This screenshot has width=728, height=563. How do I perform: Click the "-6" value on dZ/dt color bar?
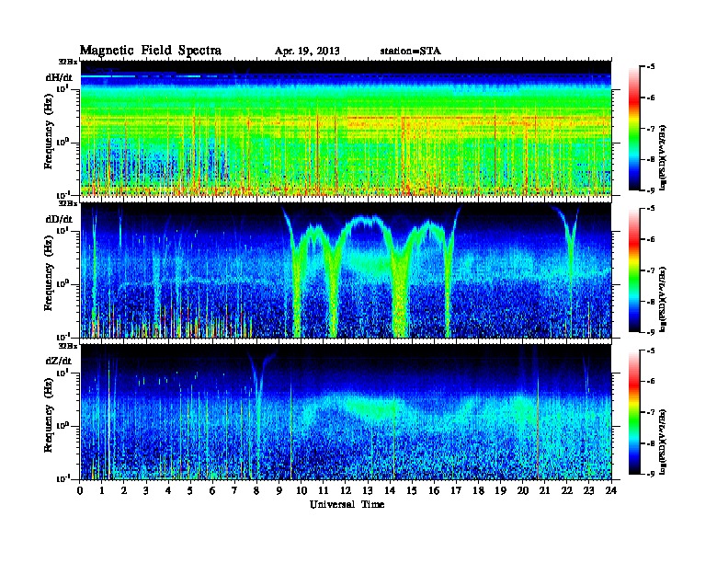[651, 382]
